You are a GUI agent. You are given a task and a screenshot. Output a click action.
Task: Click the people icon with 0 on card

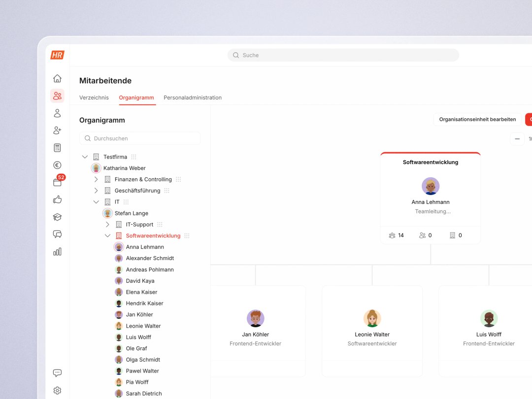pyautogui.click(x=423, y=235)
